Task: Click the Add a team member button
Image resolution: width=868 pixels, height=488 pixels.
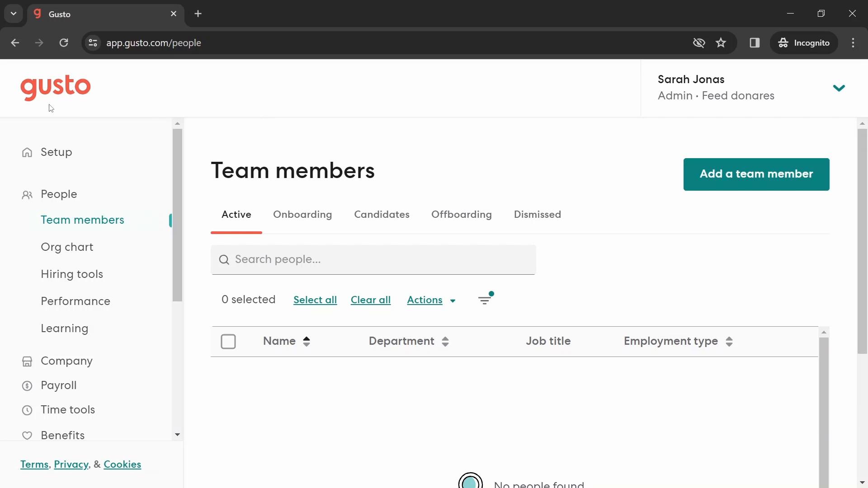Action: tap(756, 174)
